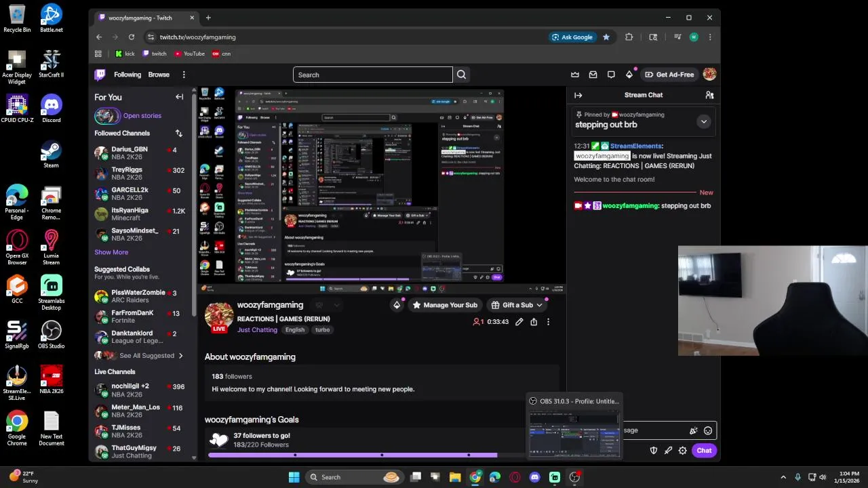Share the stream using the share icon

point(534,322)
